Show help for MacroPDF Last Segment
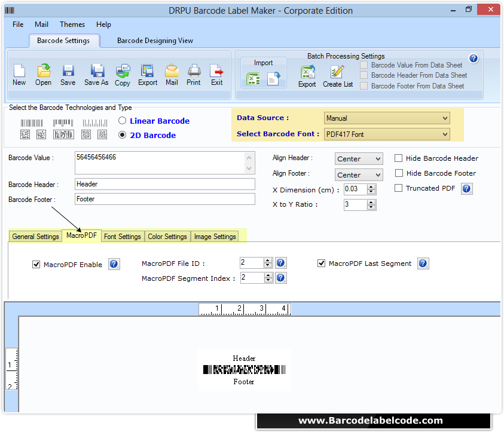The image size is (504, 432). [x=423, y=264]
